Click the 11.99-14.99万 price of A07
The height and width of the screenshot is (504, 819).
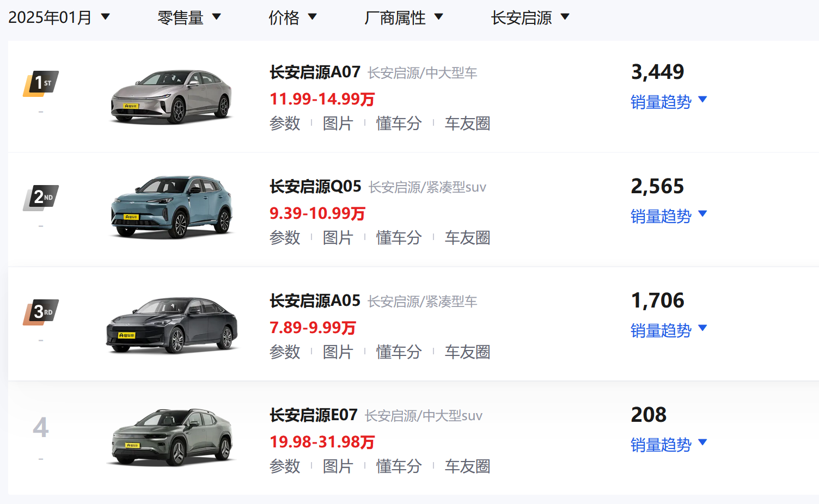(x=322, y=99)
